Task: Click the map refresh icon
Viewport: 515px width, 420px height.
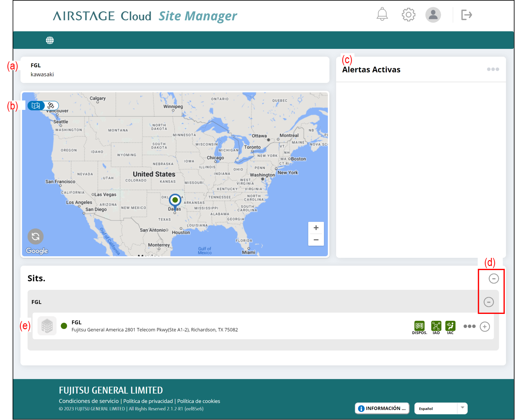Action: 35,236
